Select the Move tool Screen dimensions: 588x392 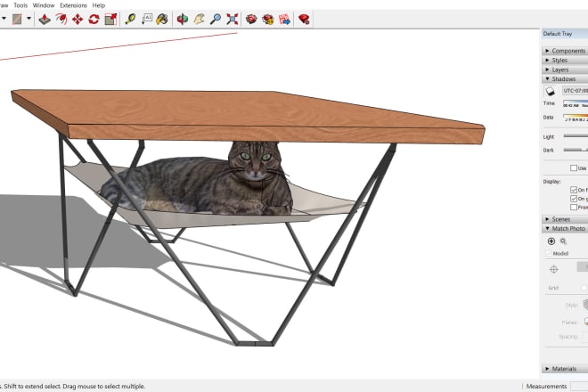click(78, 19)
